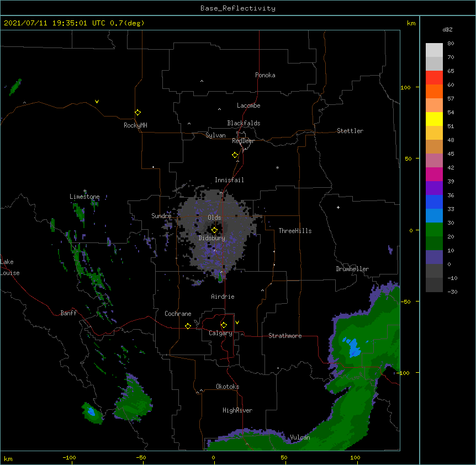
Task: Click the ThreeHills town label
Action: tap(295, 231)
